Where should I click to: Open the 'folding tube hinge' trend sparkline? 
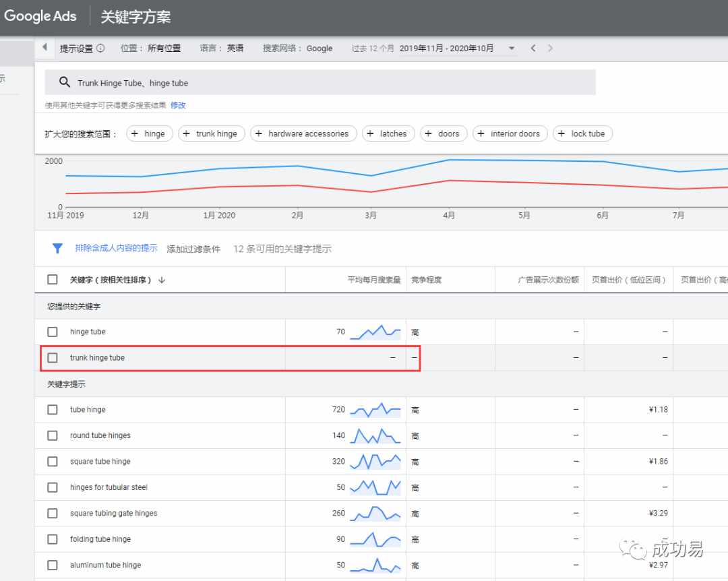(375, 539)
